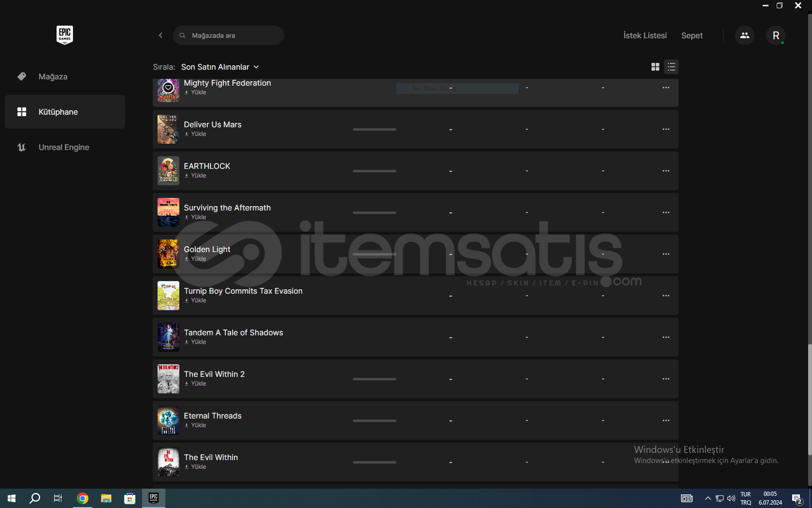Open Eternal Threads cover thumbnail

pos(168,420)
